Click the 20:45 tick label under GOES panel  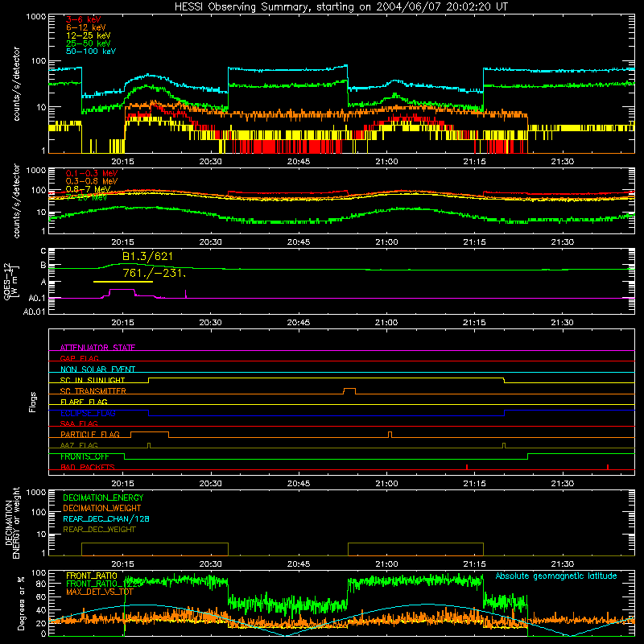299,323
